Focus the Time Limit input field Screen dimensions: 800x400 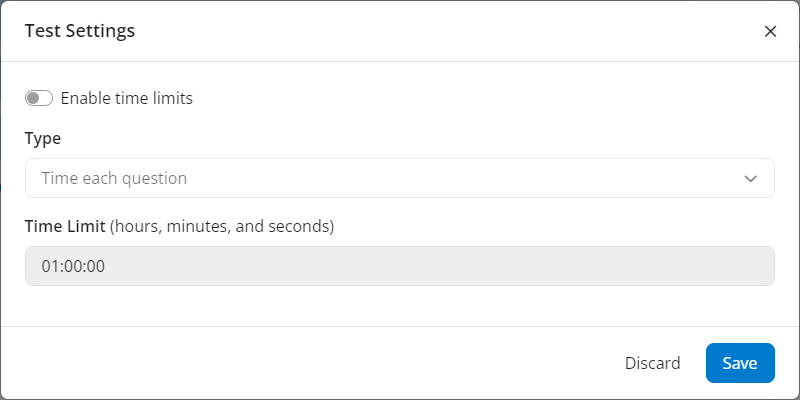click(399, 266)
